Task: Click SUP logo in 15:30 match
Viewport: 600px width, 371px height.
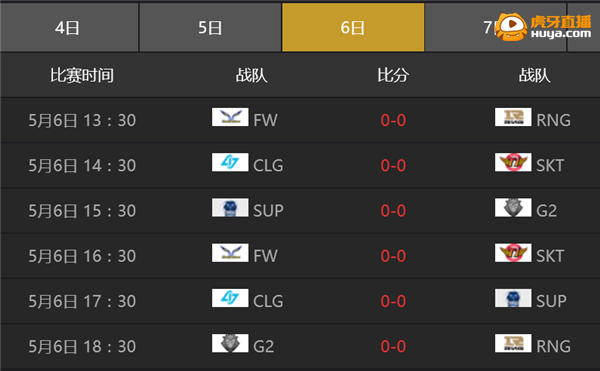Action: click(230, 207)
